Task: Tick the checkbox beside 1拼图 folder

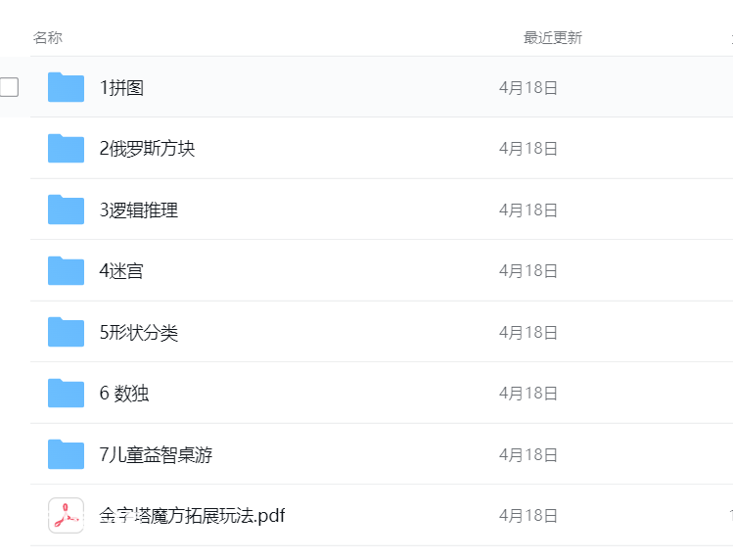Action: click(x=9, y=87)
